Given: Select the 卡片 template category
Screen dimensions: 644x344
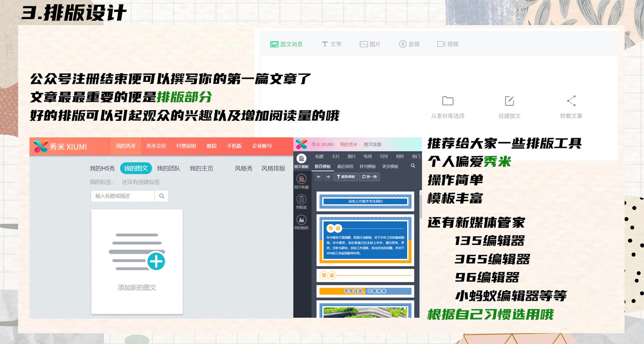Looking at the screenshot, I should (335, 156).
